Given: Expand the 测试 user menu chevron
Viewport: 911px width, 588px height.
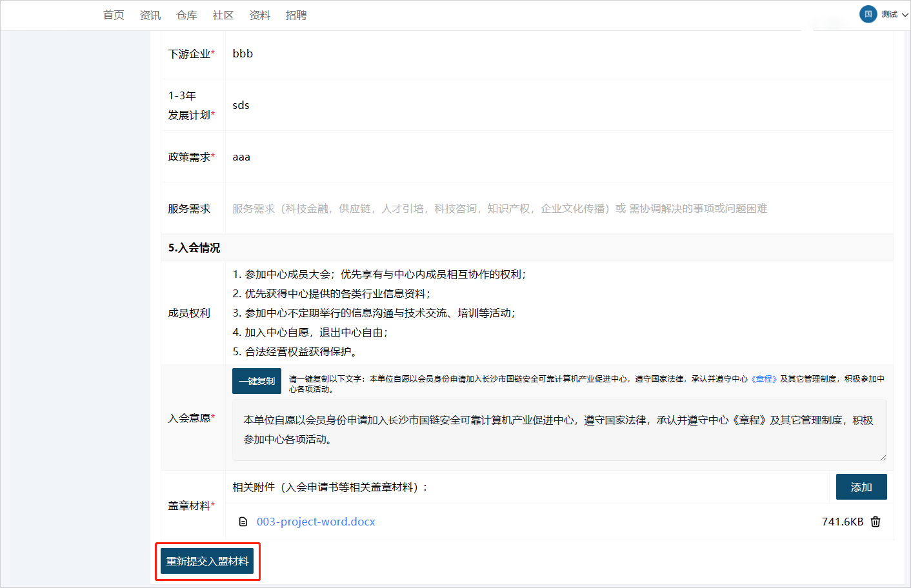Looking at the screenshot, I should (905, 15).
